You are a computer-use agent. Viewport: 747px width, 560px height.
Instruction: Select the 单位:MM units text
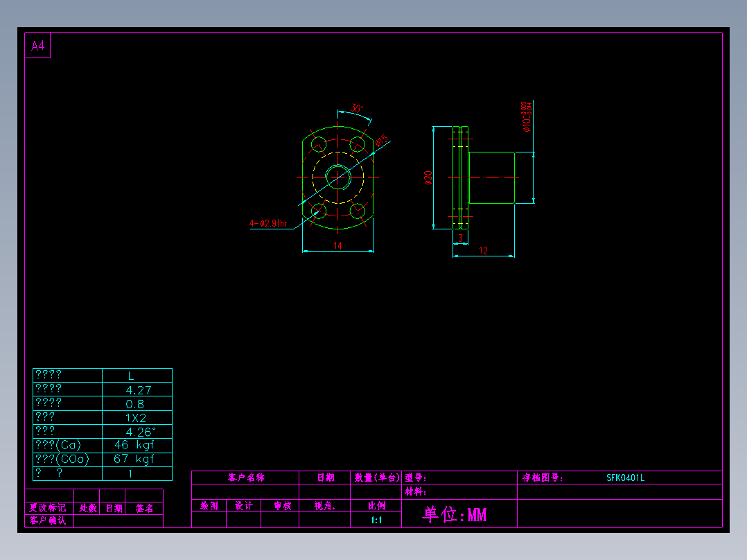(455, 515)
